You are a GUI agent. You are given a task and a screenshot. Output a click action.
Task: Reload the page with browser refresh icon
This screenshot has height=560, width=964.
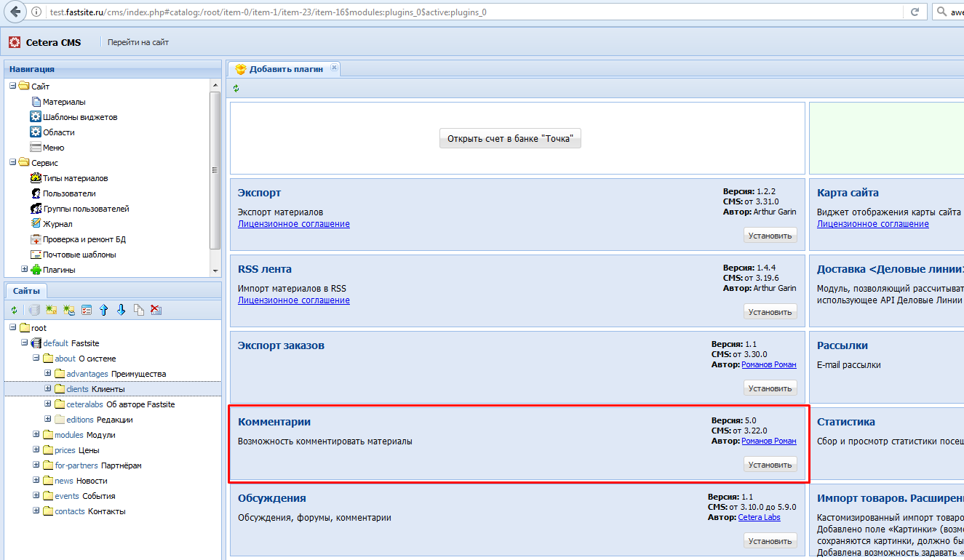click(915, 12)
